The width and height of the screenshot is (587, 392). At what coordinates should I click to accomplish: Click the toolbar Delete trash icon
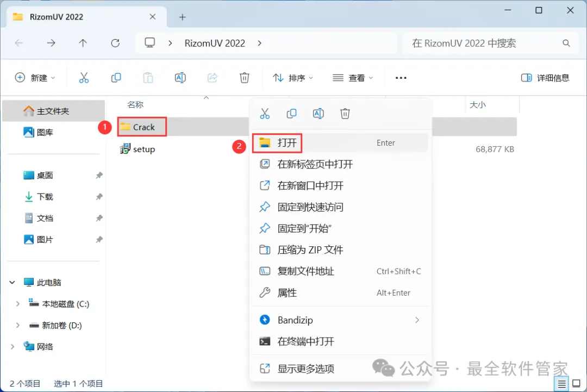click(245, 78)
